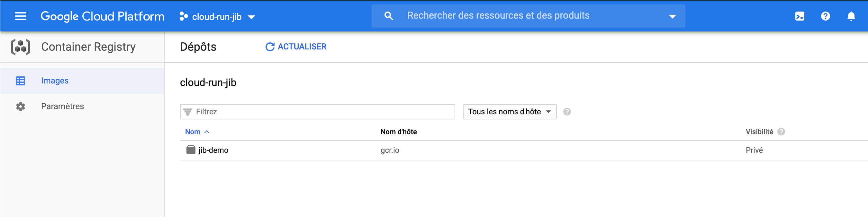Click the help icon beside hostname dropdown
Screen dimensions: 868x217
pyautogui.click(x=567, y=112)
